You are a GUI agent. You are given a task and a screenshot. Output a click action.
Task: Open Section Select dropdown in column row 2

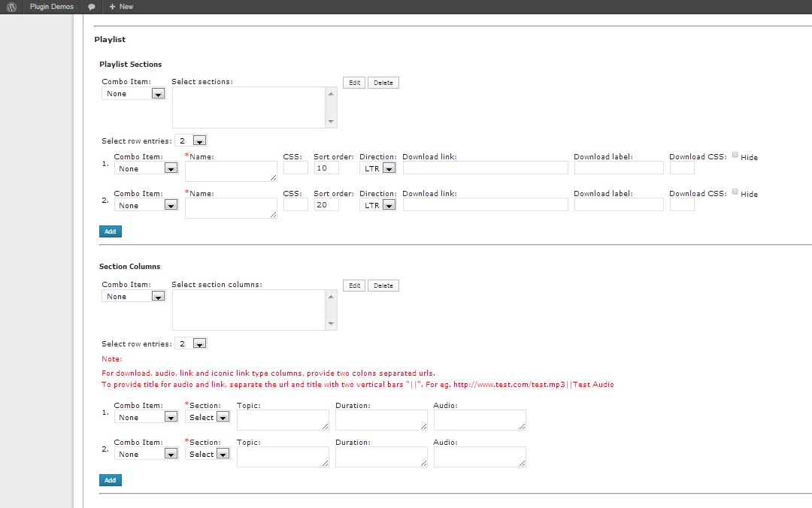208,454
